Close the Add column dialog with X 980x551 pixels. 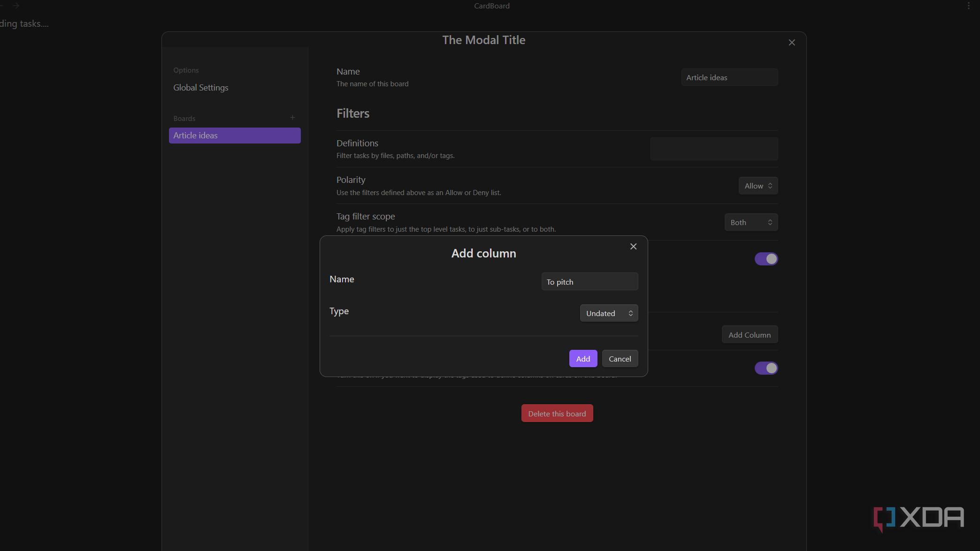633,247
